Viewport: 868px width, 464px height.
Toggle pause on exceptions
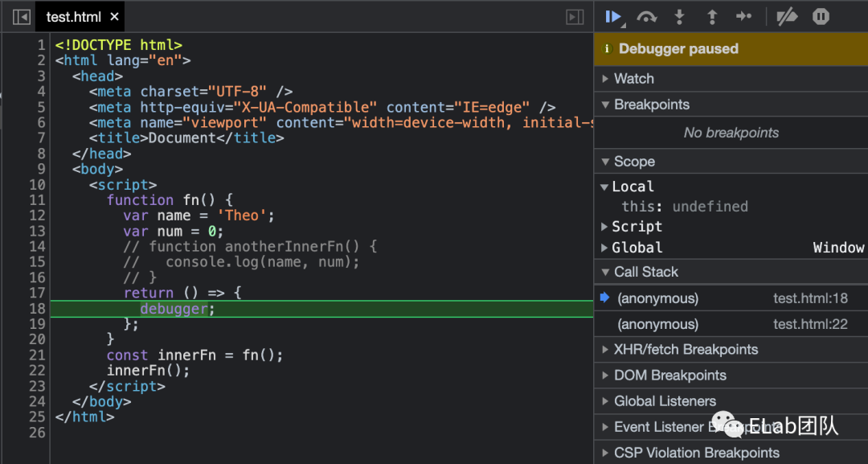[x=821, y=17]
